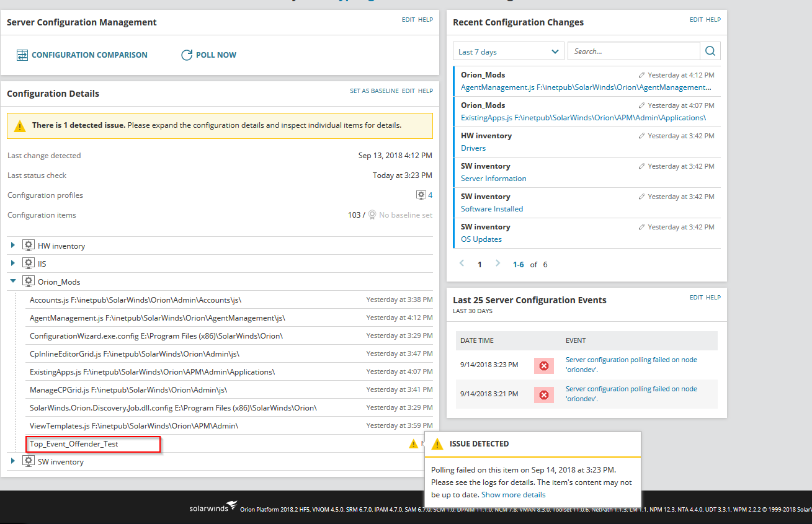Viewport: 812px width, 524px height.
Task: Click the baseline ribbon icon
Action: point(372,215)
